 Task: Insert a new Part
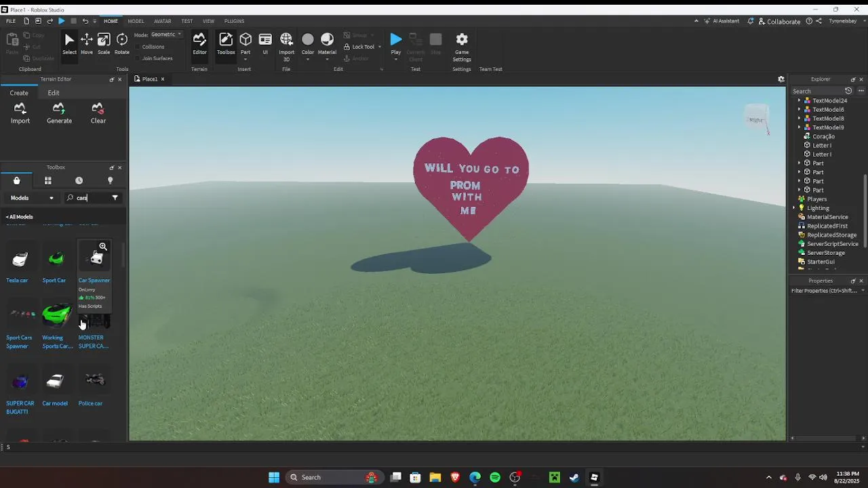point(245,44)
